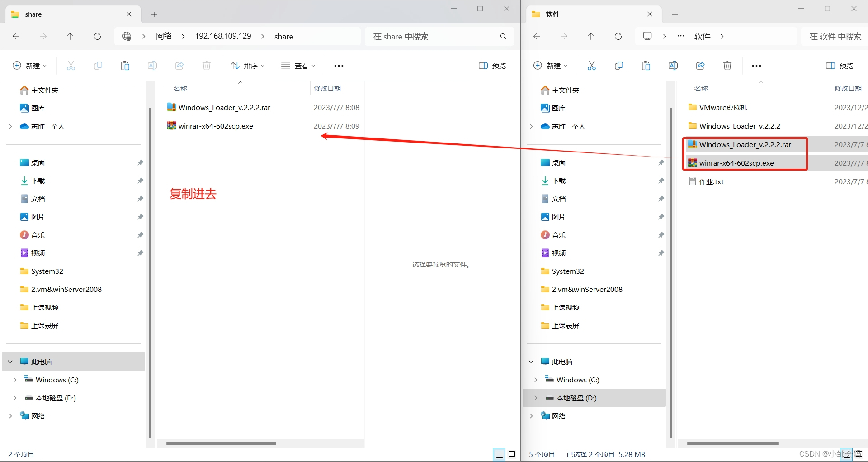Image resolution: width=868 pixels, height=462 pixels.
Task: Select the Windows_Loader_v.2.2.2 folder in 软件
Action: 740,126
